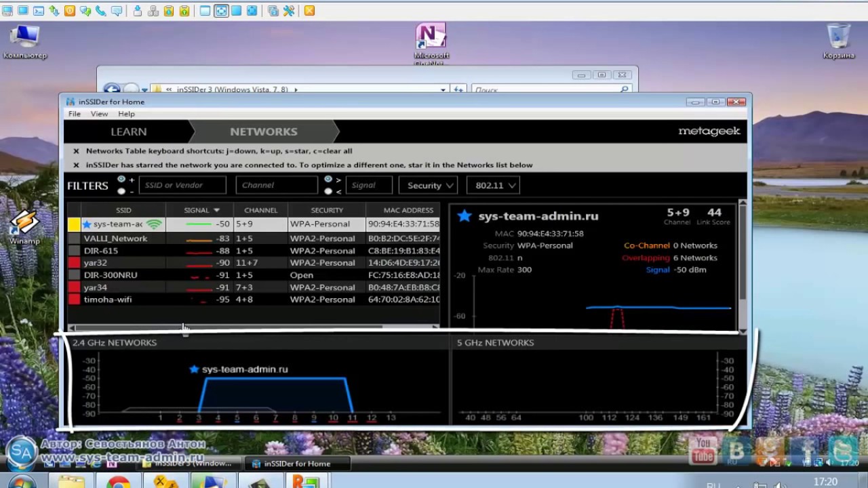Image resolution: width=868 pixels, height=488 pixels.
Task: Click the red color swatch of yar32 row
Action: click(74, 263)
